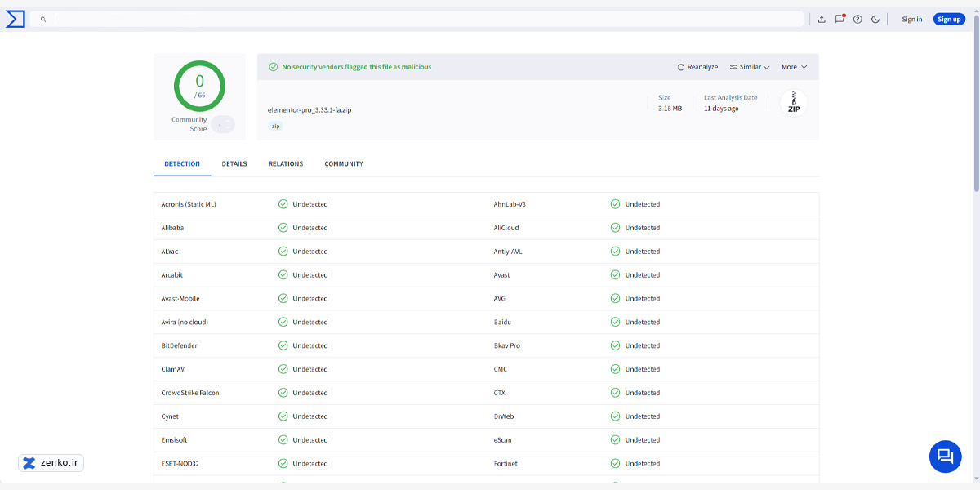Click the VirusTotal logo icon
The width and height of the screenshot is (980, 490).
(x=16, y=19)
